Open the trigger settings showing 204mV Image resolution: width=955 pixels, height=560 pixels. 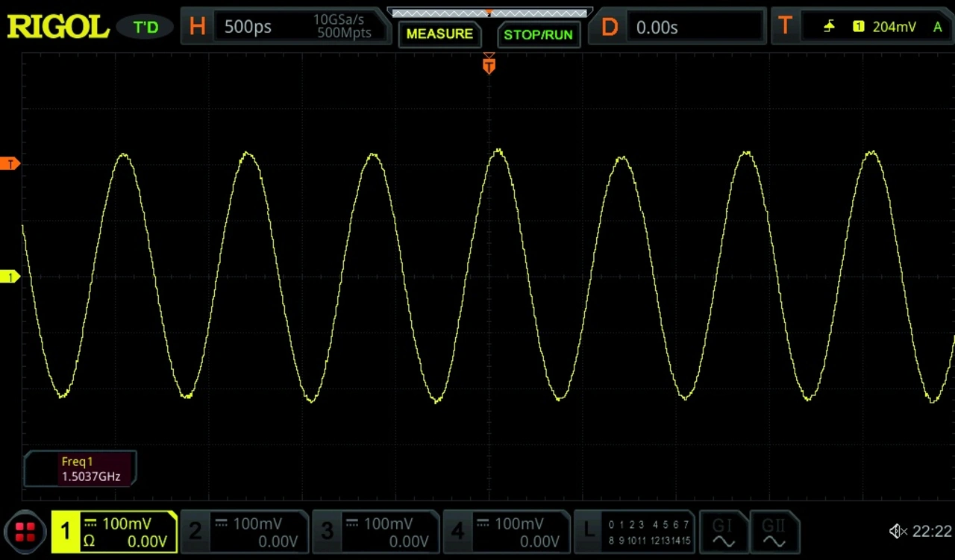coord(862,28)
